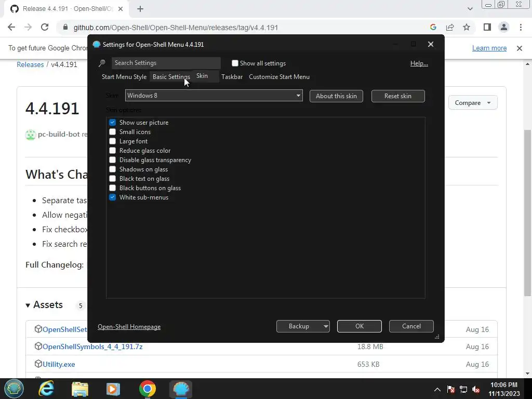Screen dimensions: 532x399
Task: Open a new Chrome tab
Action: 140,9
